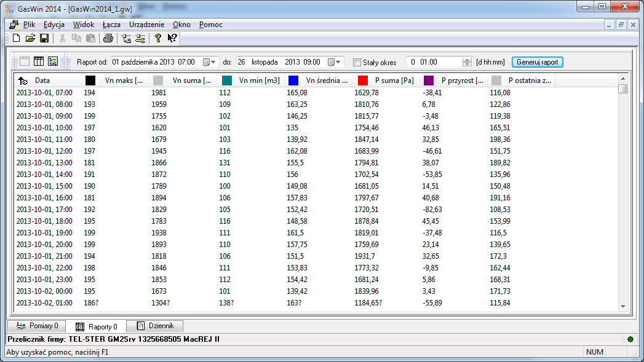Create a new document with toolbar icon
Screen dimensions: 644x362
(x=16, y=38)
